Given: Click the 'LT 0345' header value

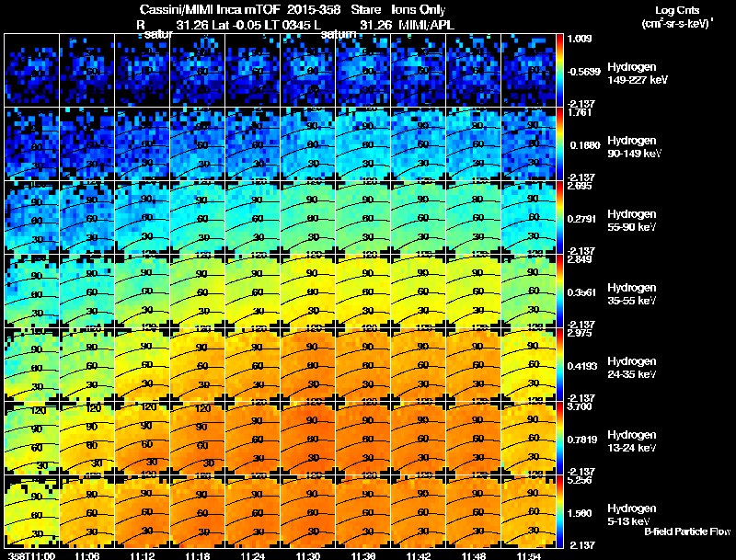Looking at the screenshot, I should click(x=286, y=25).
